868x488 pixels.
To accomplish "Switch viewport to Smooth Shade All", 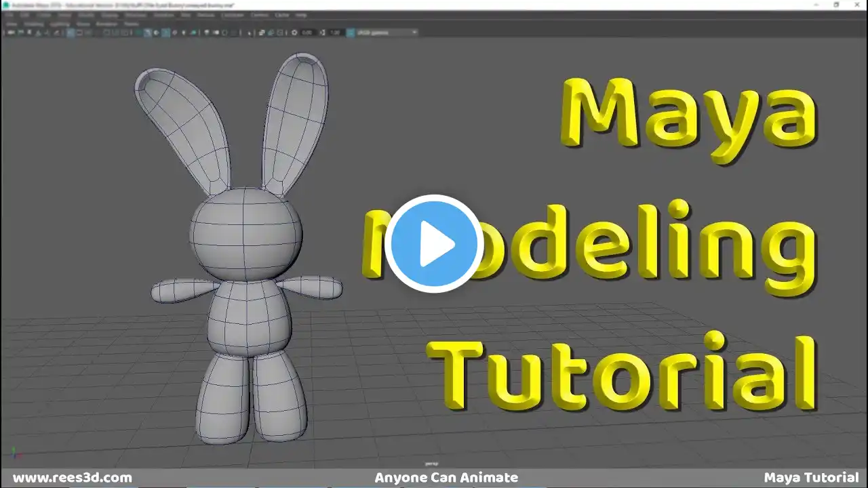I will pos(148,32).
